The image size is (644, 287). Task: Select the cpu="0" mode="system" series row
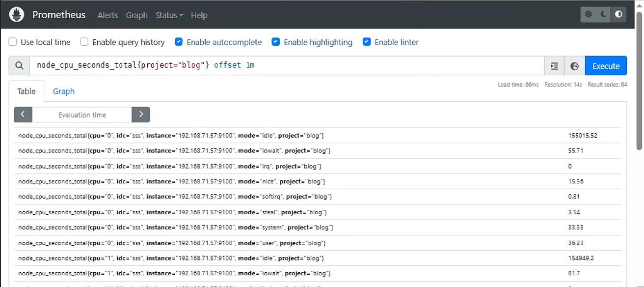tap(318, 227)
